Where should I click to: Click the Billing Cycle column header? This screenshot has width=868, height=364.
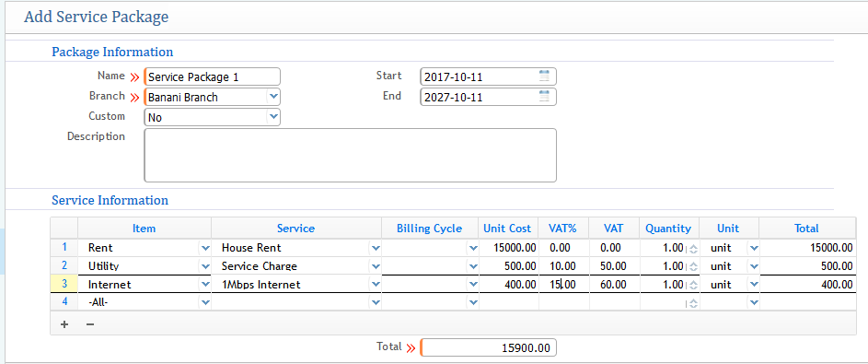tap(430, 229)
